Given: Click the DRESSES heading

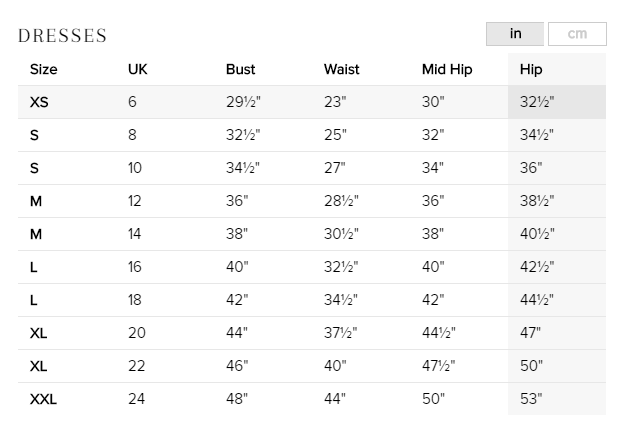Looking at the screenshot, I should coord(63,36).
